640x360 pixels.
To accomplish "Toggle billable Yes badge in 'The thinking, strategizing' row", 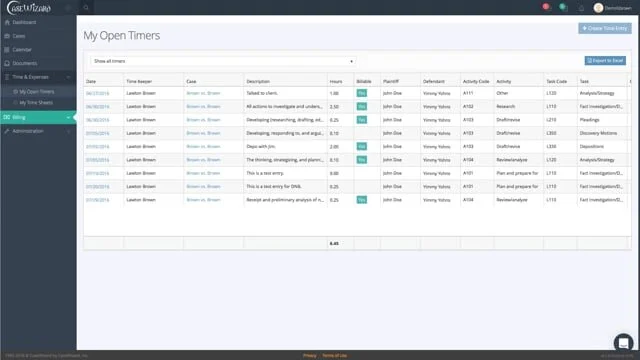I will [362, 160].
